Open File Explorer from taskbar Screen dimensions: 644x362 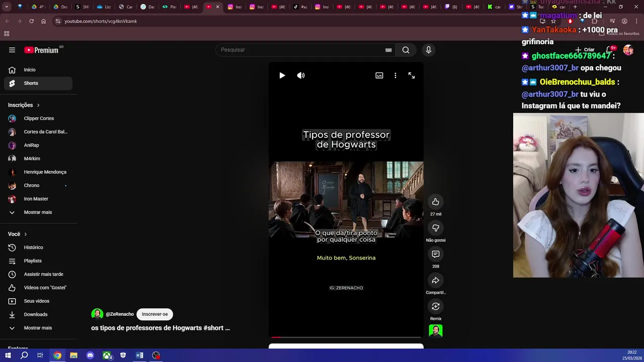(73, 355)
